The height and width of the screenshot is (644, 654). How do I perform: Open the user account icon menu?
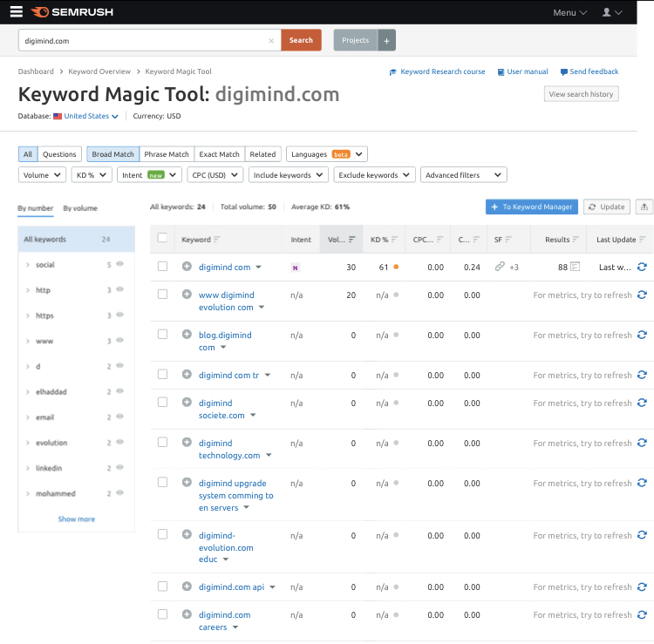coord(612,12)
